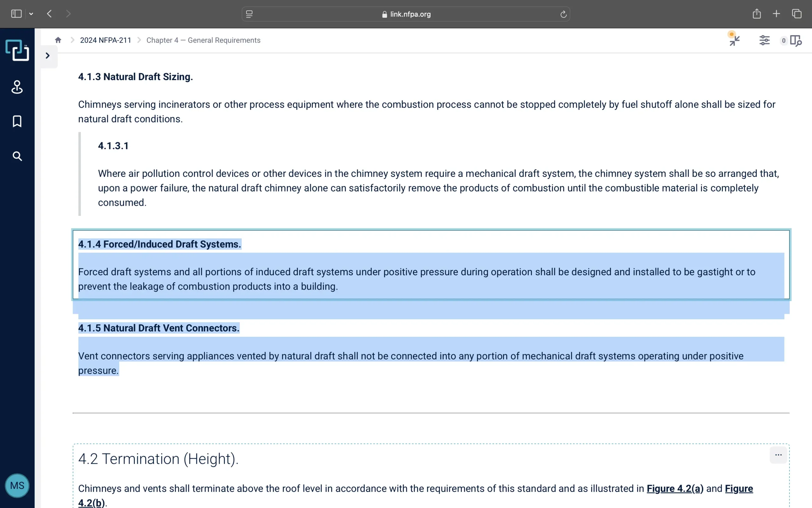Click the collapse view arrows icon
812x508 pixels.
(735, 40)
